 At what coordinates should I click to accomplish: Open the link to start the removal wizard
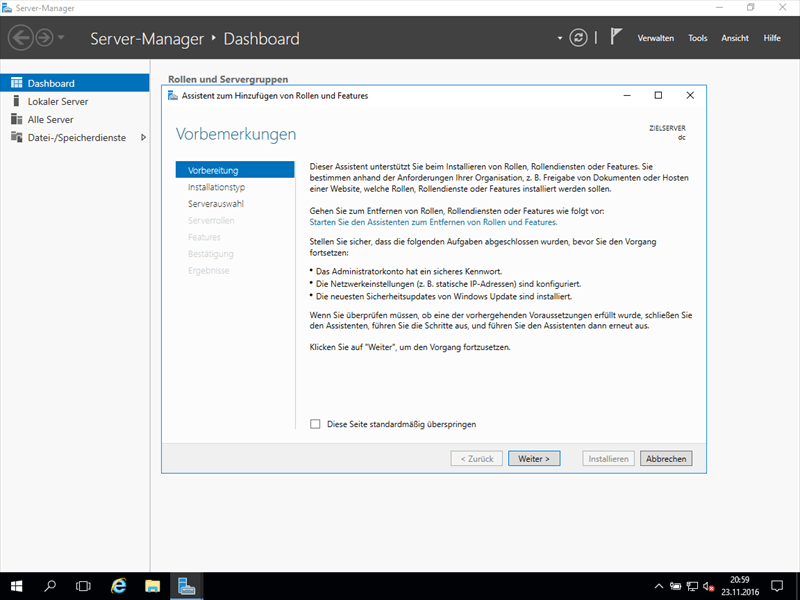tap(433, 222)
